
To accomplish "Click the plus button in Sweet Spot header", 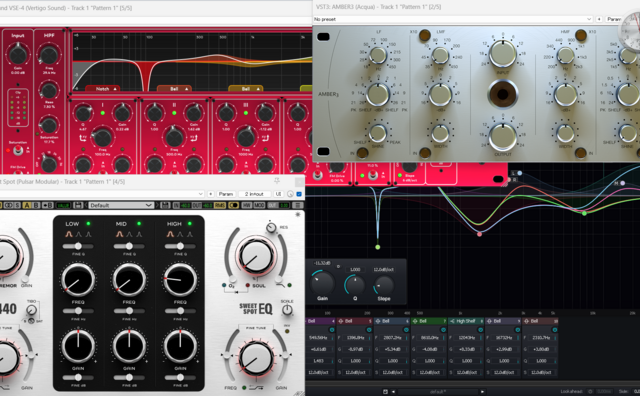I will pos(211,194).
